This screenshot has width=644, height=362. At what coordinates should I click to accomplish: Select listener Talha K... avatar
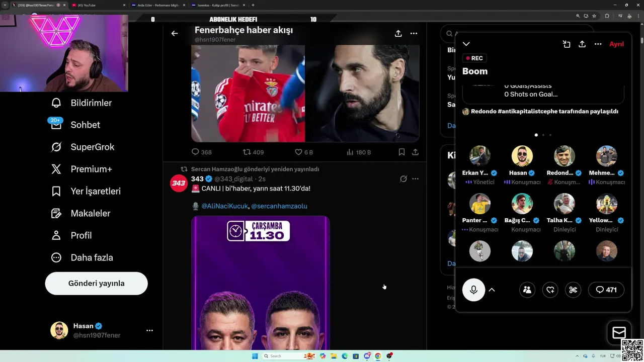[565, 204]
